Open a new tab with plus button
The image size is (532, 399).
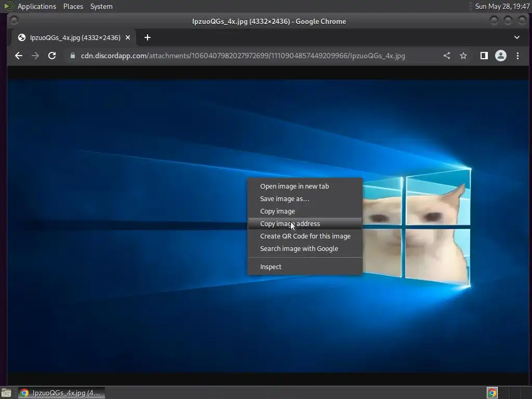147,37
